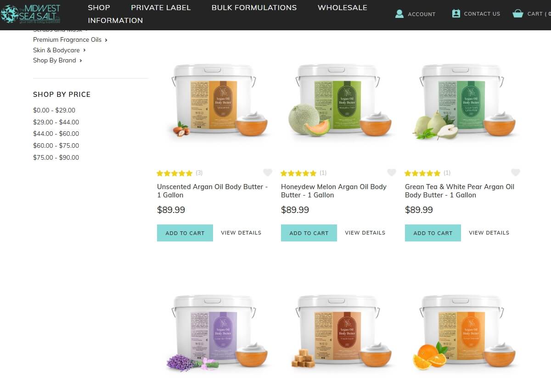
Task: Open the shopping cart basket icon
Action: coord(518,14)
